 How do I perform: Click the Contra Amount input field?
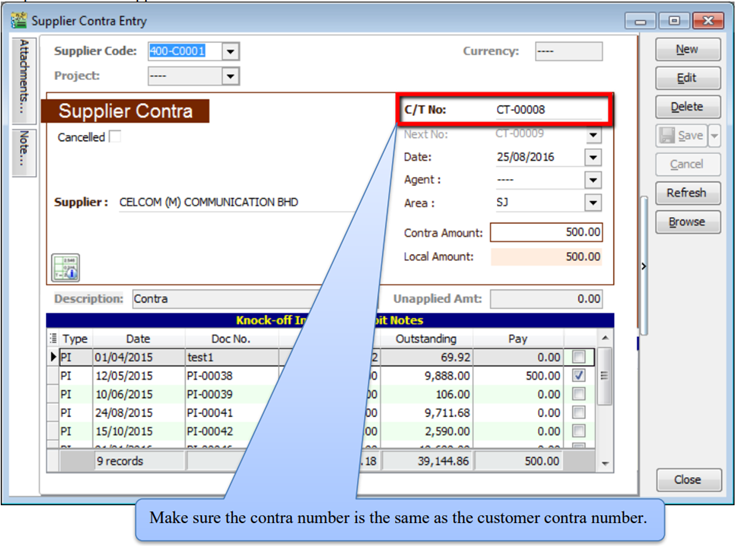[546, 232]
